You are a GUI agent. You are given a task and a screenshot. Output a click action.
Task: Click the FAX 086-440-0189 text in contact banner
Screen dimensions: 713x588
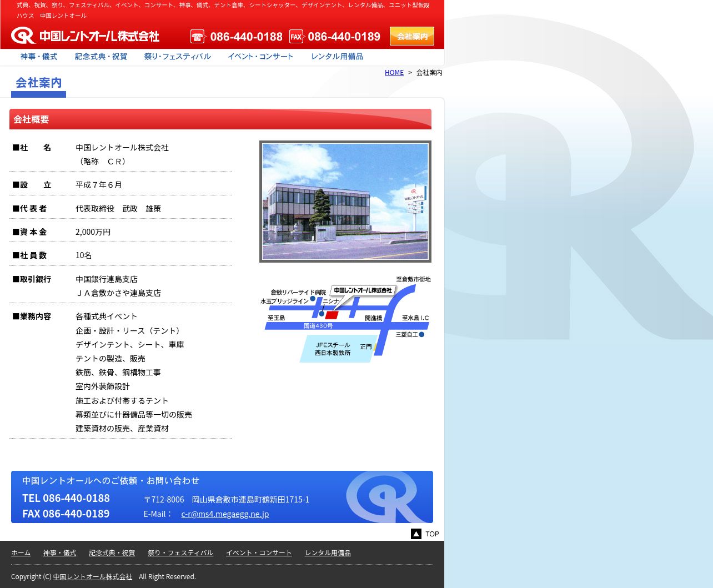tap(66, 514)
